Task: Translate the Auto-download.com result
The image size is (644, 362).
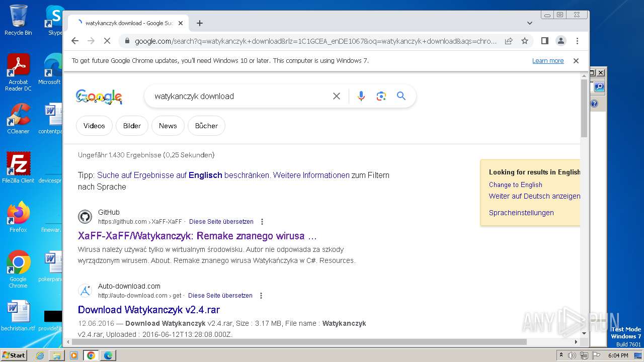Action: coord(220,296)
